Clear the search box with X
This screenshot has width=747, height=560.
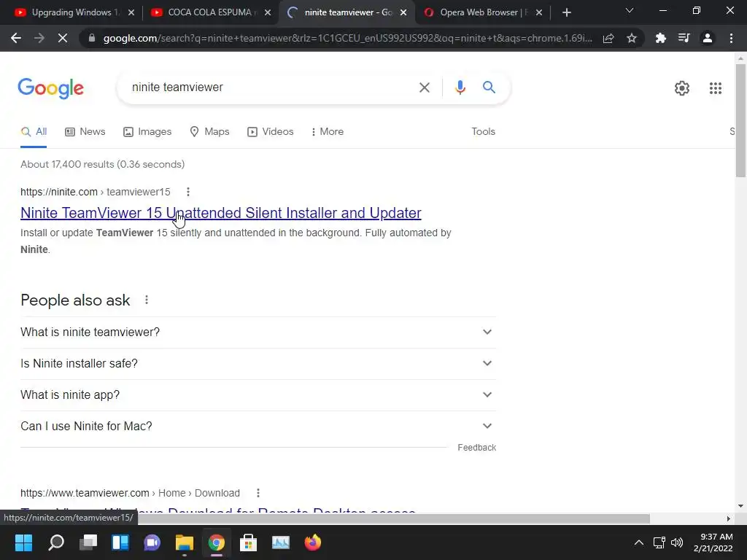pyautogui.click(x=424, y=87)
